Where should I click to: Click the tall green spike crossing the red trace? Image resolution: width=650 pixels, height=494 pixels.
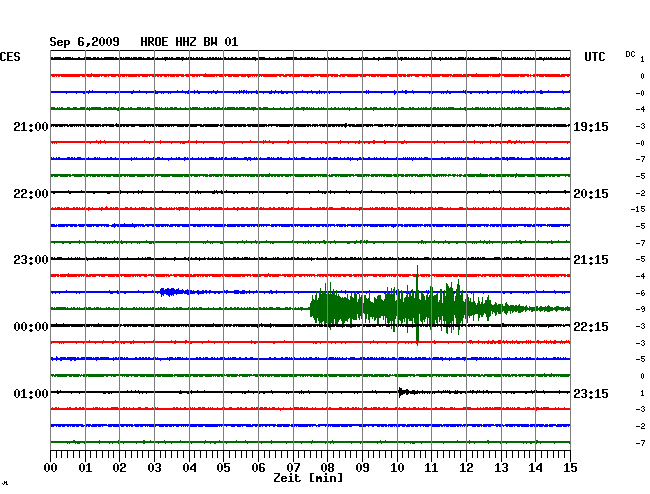point(417,305)
